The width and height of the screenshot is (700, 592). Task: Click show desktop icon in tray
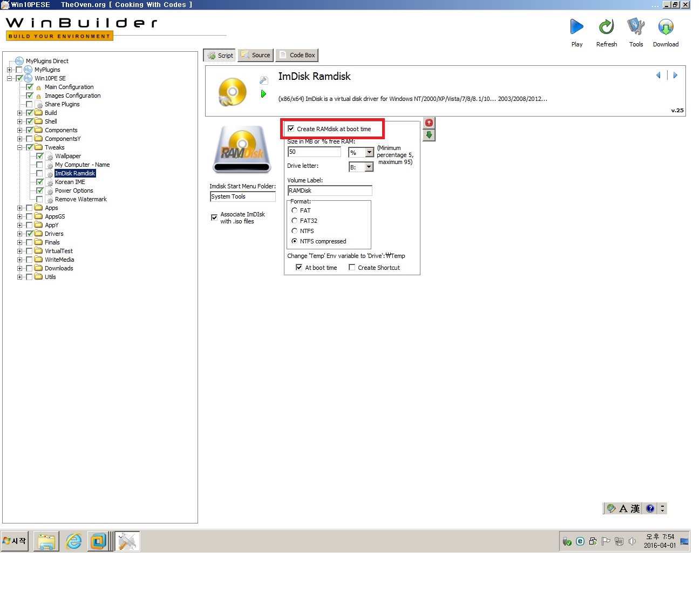[x=684, y=541]
